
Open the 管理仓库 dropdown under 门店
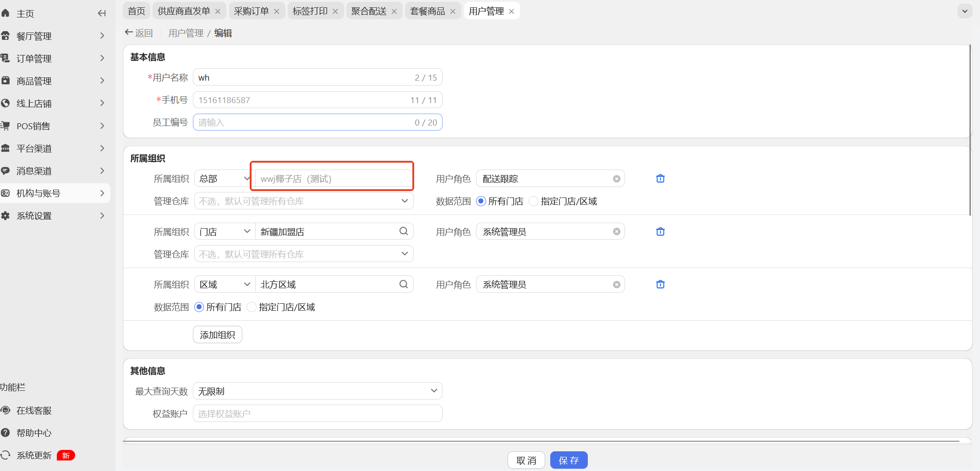304,254
